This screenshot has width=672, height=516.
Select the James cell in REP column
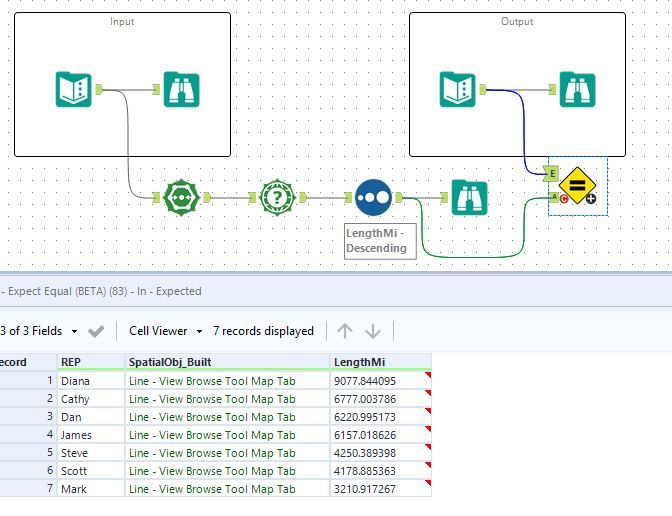point(91,435)
